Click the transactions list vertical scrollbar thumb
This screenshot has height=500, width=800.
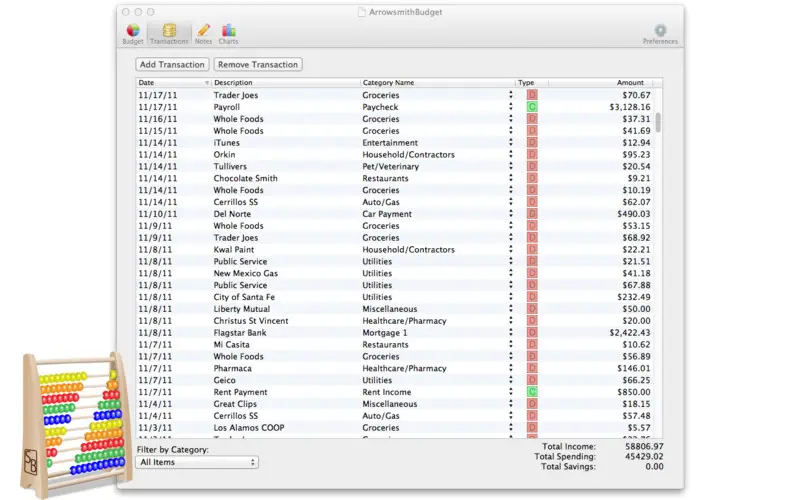(658, 122)
